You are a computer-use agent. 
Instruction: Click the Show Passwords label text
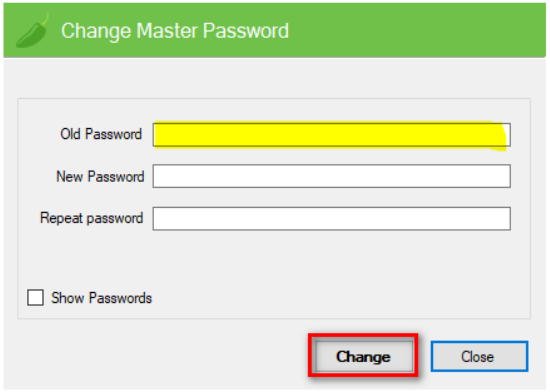(102, 298)
